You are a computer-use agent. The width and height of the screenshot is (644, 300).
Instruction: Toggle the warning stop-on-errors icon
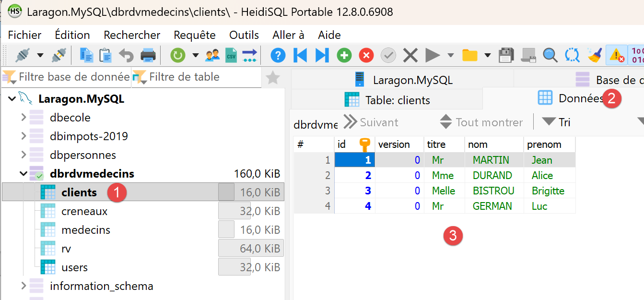click(617, 55)
